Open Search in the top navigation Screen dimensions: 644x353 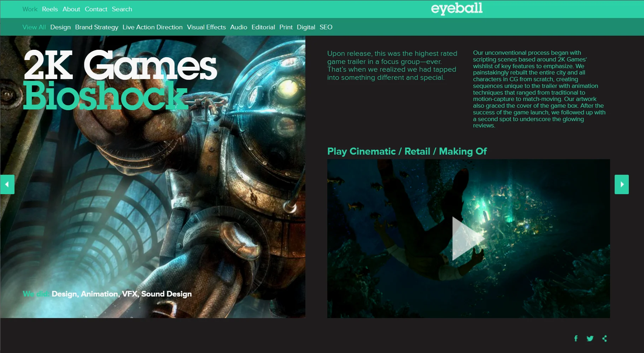[122, 9]
